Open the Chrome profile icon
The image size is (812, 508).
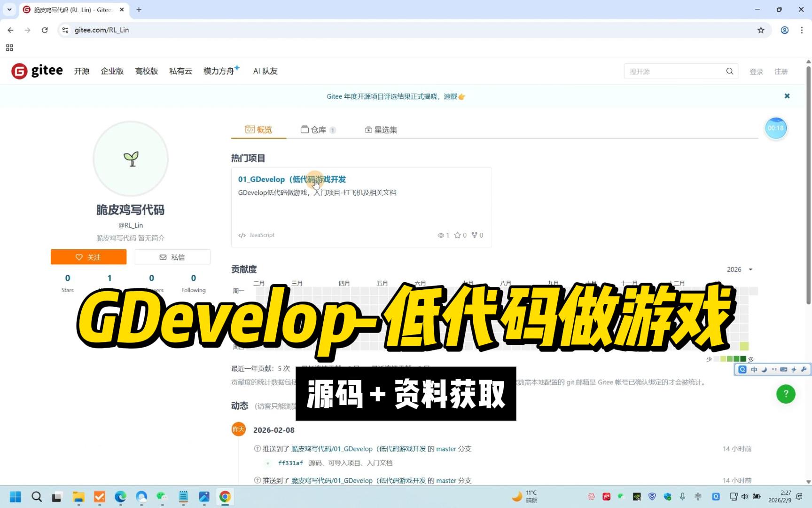tap(784, 30)
